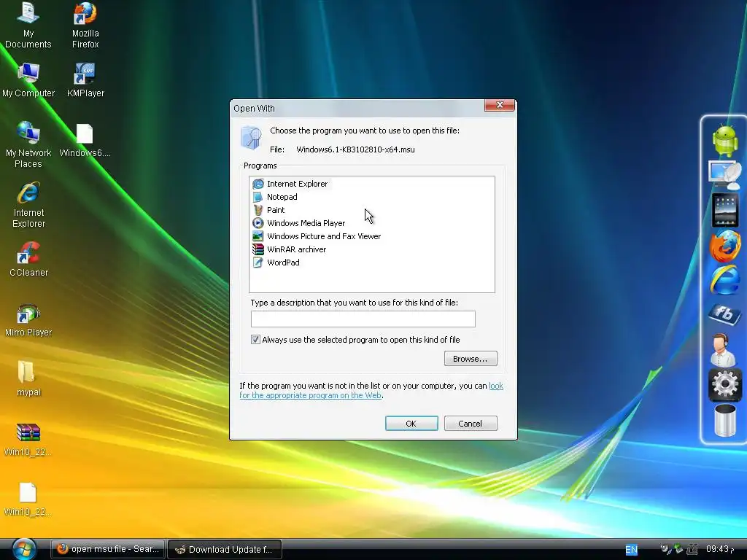Image resolution: width=747 pixels, height=560 pixels.
Task: Follow the look for appropriate program link
Action: click(x=310, y=395)
